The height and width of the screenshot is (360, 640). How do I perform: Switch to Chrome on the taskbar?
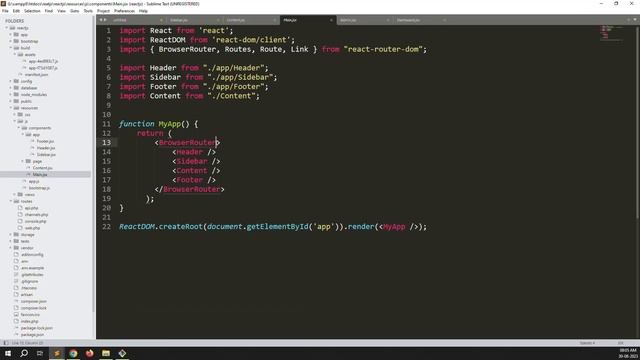point(73,353)
